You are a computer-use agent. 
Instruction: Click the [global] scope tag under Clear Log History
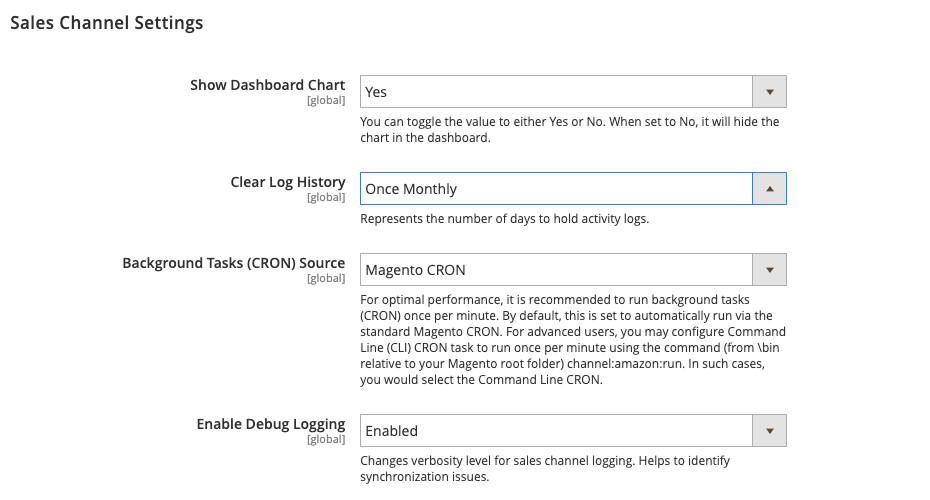(x=326, y=198)
